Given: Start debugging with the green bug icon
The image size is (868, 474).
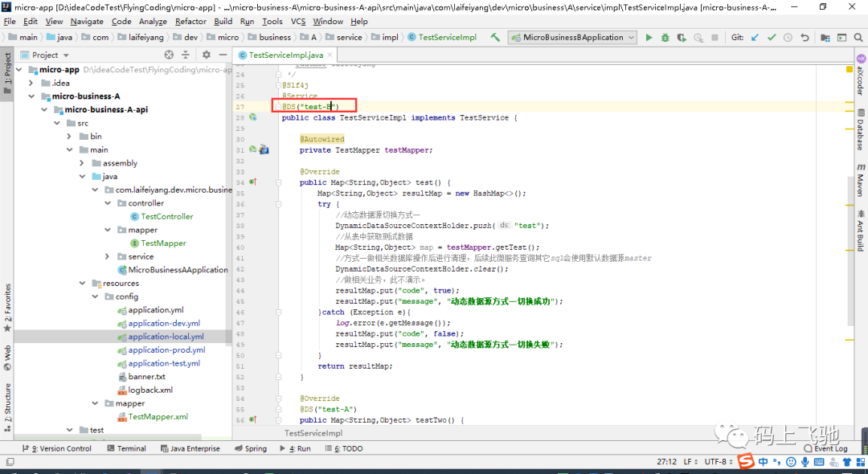Looking at the screenshot, I should [x=665, y=38].
